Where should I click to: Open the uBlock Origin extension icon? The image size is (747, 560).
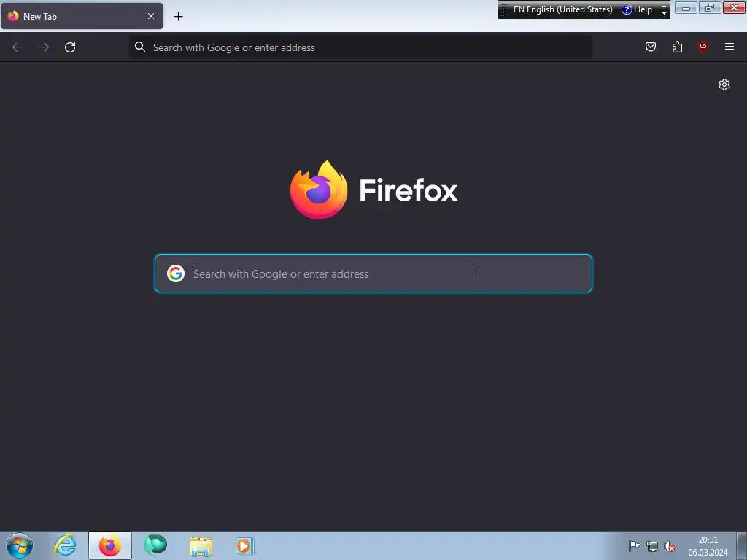coord(703,47)
